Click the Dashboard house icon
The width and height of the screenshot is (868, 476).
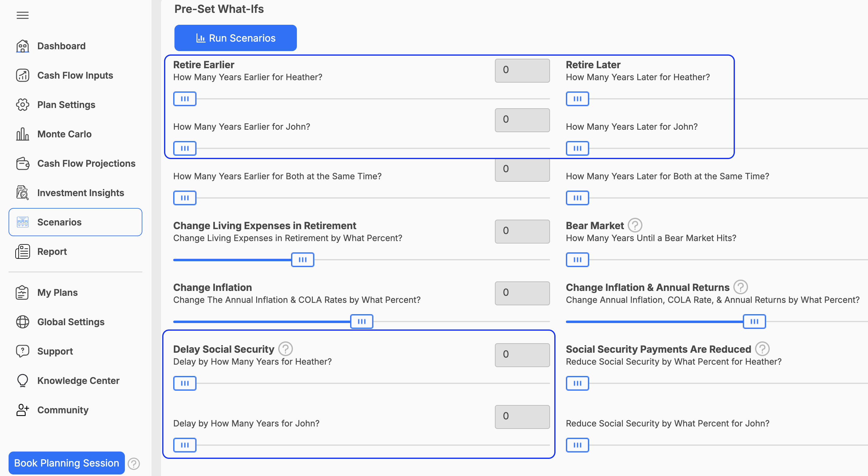pyautogui.click(x=23, y=46)
